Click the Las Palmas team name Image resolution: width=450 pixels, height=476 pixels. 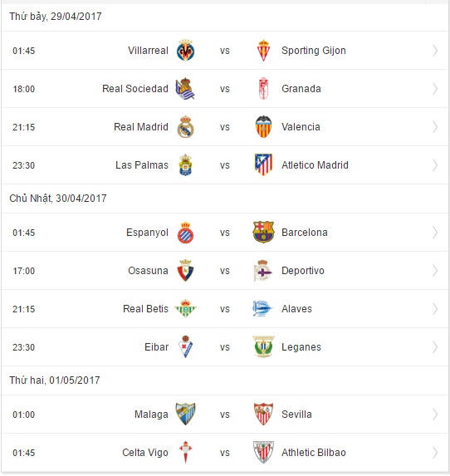point(142,165)
